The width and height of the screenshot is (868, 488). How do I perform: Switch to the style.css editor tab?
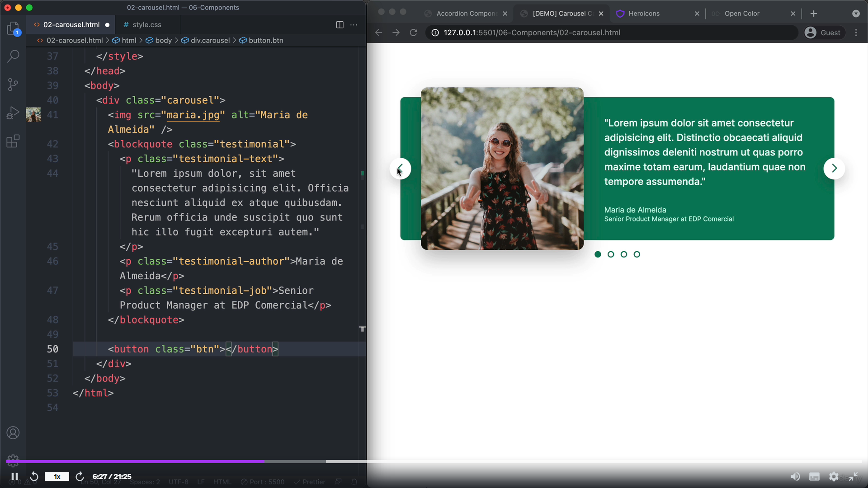pyautogui.click(x=146, y=25)
